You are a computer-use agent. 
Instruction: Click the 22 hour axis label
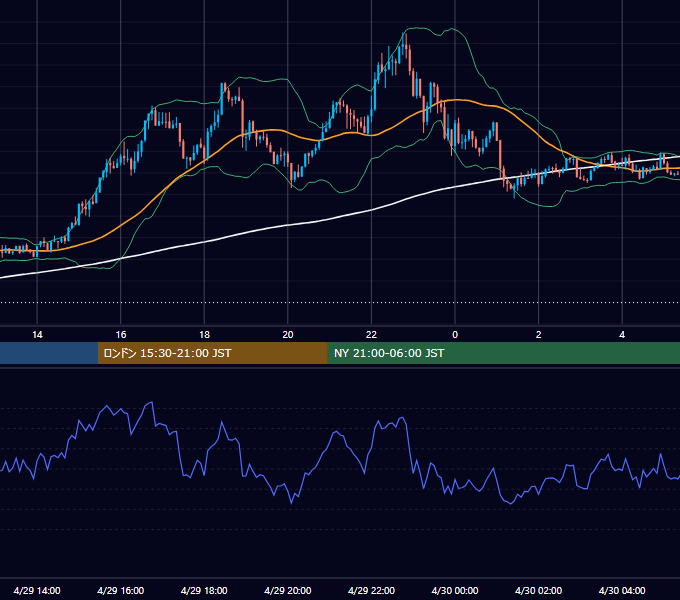click(371, 335)
